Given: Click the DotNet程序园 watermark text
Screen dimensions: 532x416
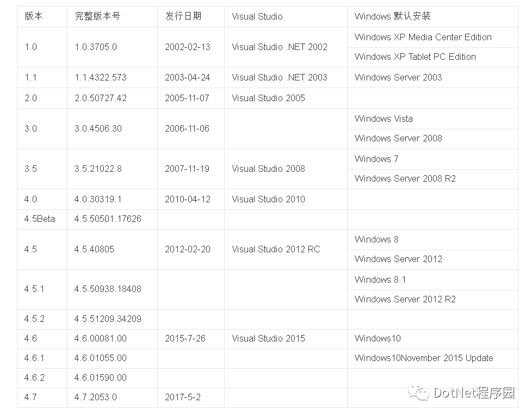Looking at the screenshot, I should coord(474,393).
